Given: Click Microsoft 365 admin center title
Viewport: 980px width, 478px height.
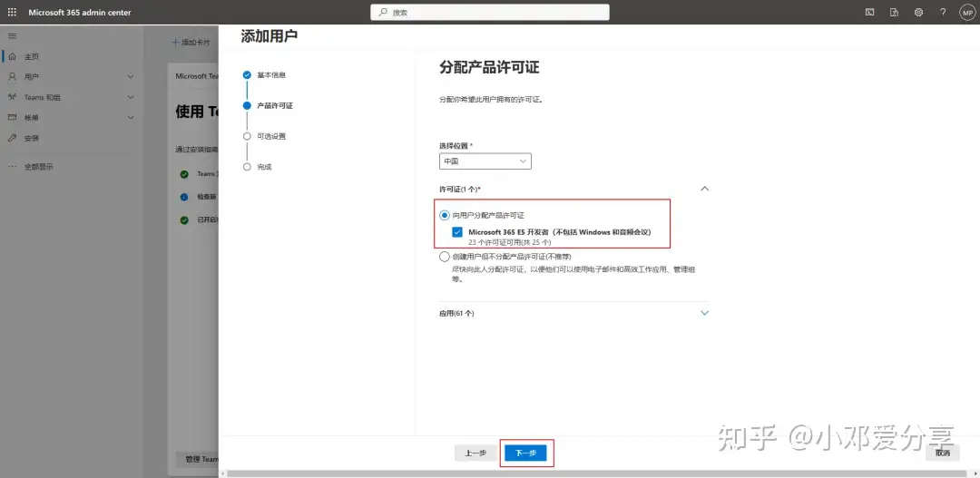Looking at the screenshot, I should (x=80, y=13).
